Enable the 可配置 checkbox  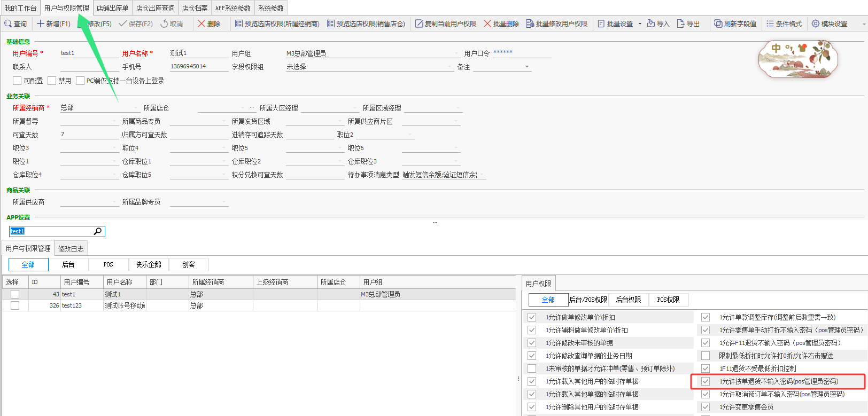click(x=17, y=81)
